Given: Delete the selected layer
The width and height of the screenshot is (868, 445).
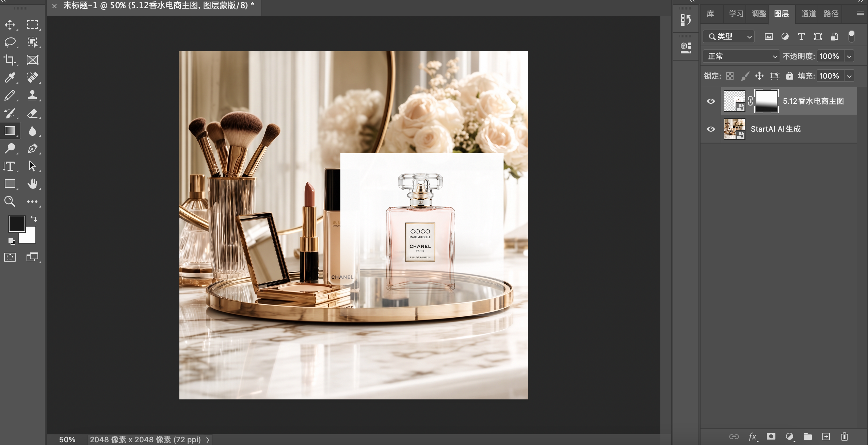Looking at the screenshot, I should (845, 436).
